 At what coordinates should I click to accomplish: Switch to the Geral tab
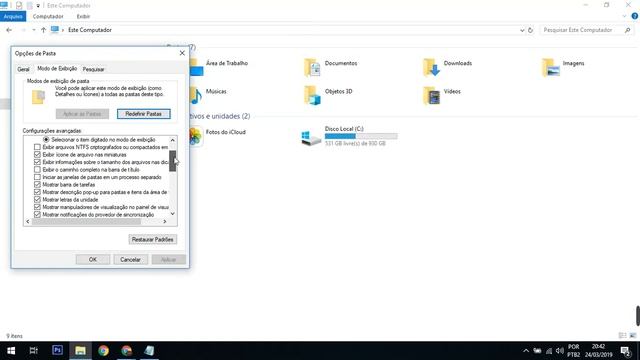pos(23,69)
